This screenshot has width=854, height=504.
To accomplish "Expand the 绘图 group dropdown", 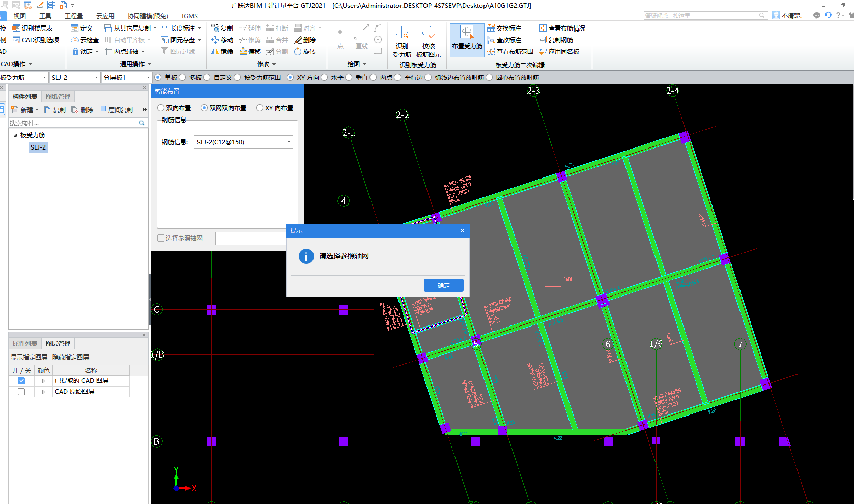I will click(357, 64).
